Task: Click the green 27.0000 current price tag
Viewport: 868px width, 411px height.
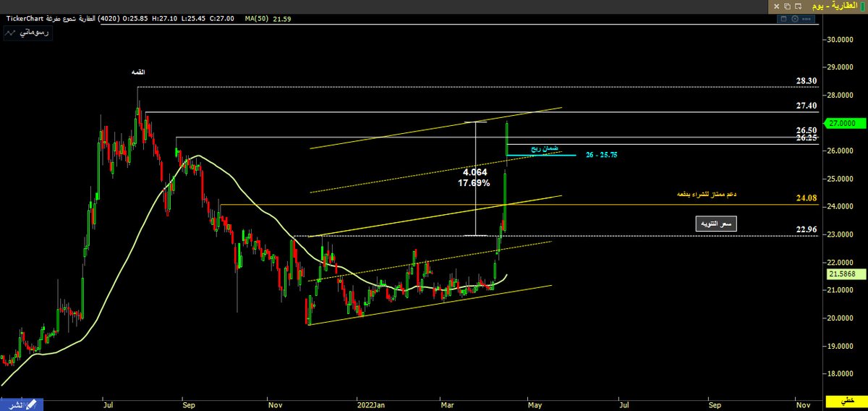Action: tap(846, 123)
